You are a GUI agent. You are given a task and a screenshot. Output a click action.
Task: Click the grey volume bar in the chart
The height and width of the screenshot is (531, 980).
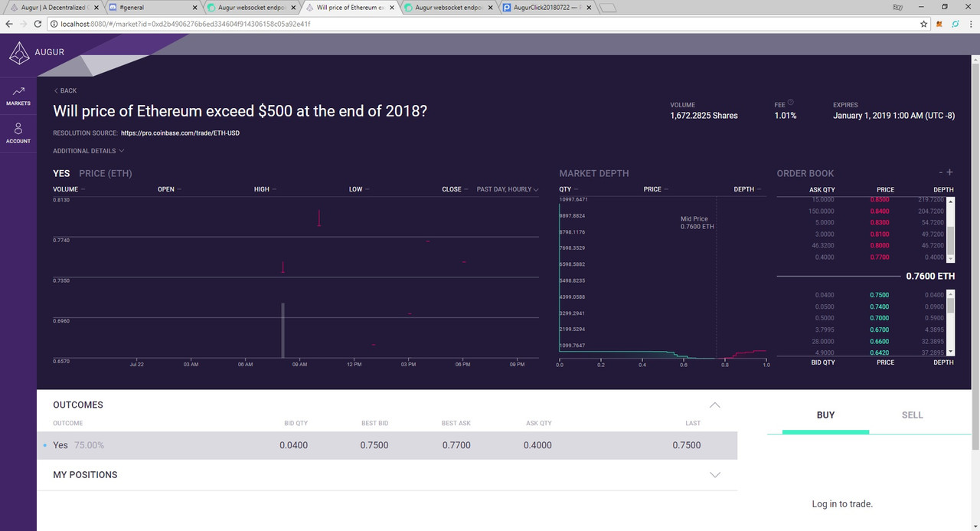[283, 330]
